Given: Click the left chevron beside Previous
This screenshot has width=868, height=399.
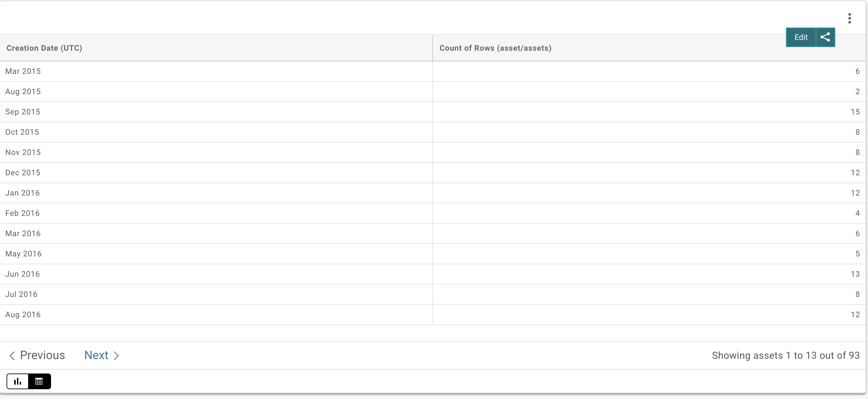Looking at the screenshot, I should (x=12, y=356).
